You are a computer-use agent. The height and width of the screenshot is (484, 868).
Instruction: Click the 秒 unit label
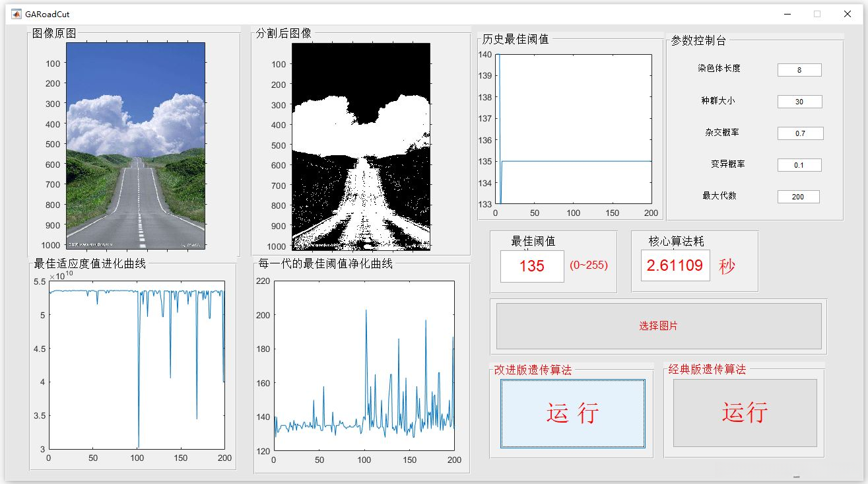[x=727, y=266]
